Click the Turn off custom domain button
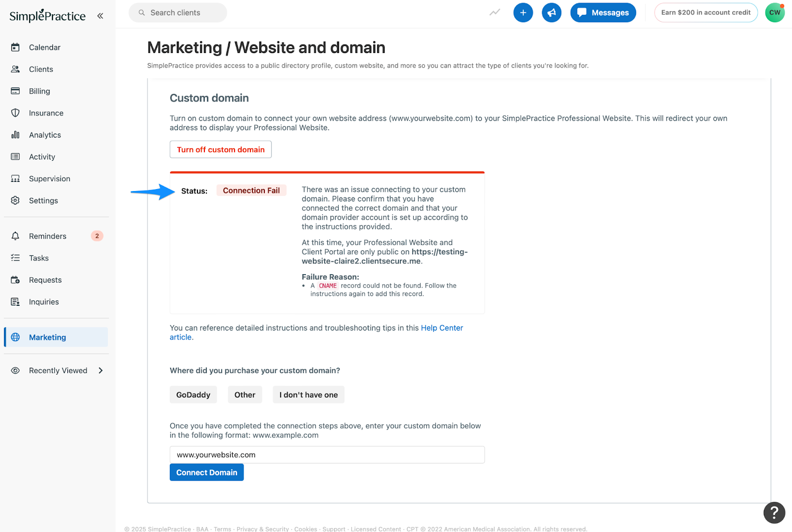Screen dimensions: 792x532 pyautogui.click(x=221, y=149)
